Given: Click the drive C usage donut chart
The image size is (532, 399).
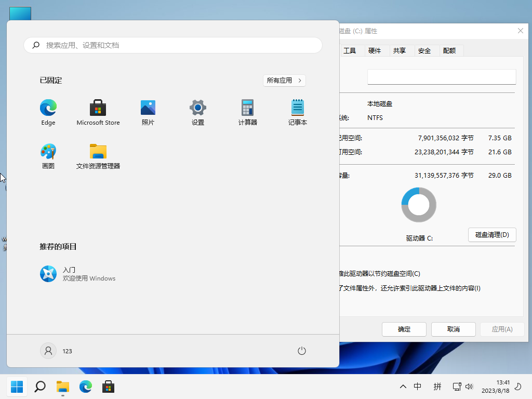Looking at the screenshot, I should (x=419, y=205).
